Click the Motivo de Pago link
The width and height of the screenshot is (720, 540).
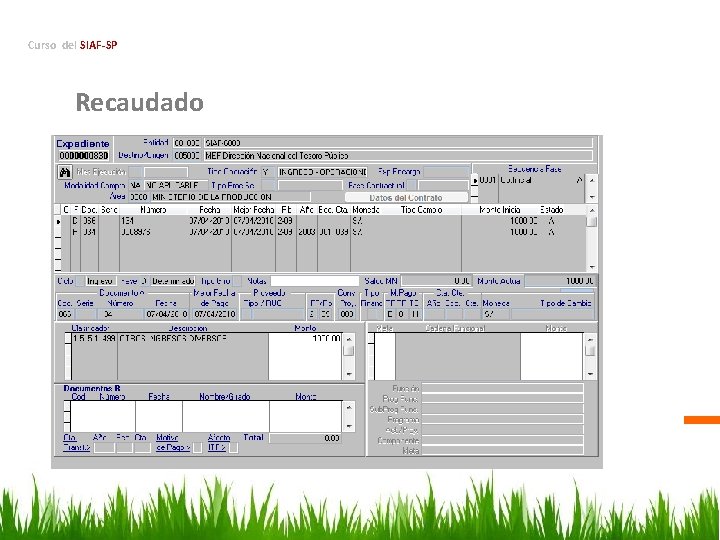pos(172,443)
